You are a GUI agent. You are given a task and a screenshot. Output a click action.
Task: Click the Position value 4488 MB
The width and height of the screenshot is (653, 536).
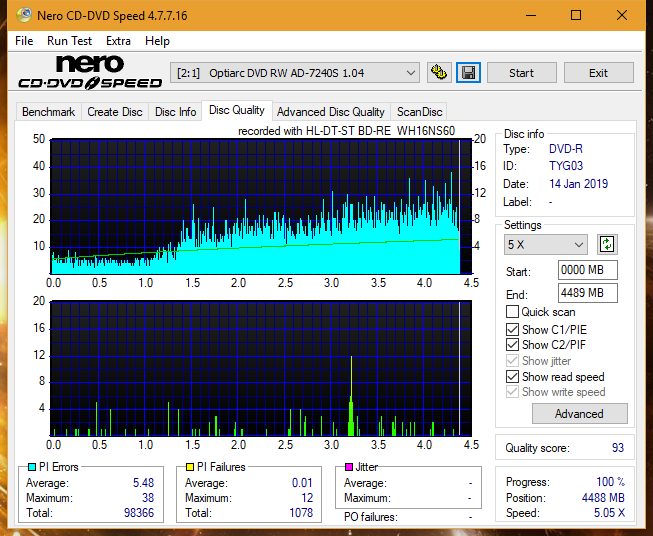tap(603, 498)
